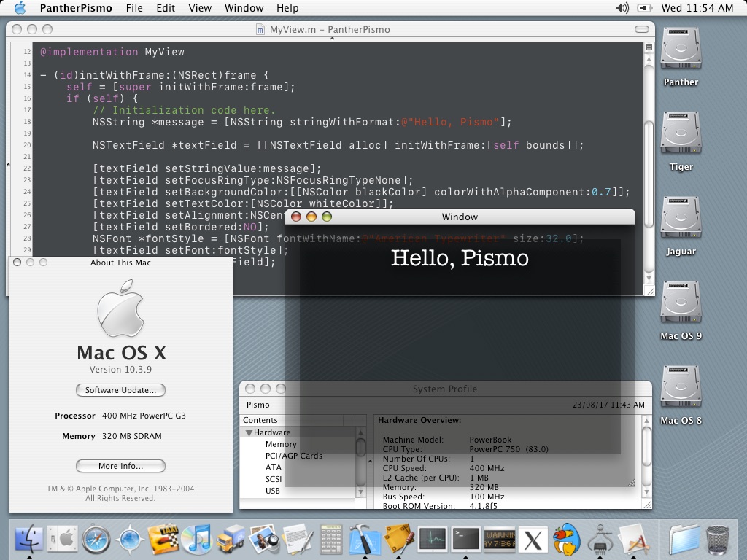
Task: Open Finder from the Dock
Action: point(28,539)
